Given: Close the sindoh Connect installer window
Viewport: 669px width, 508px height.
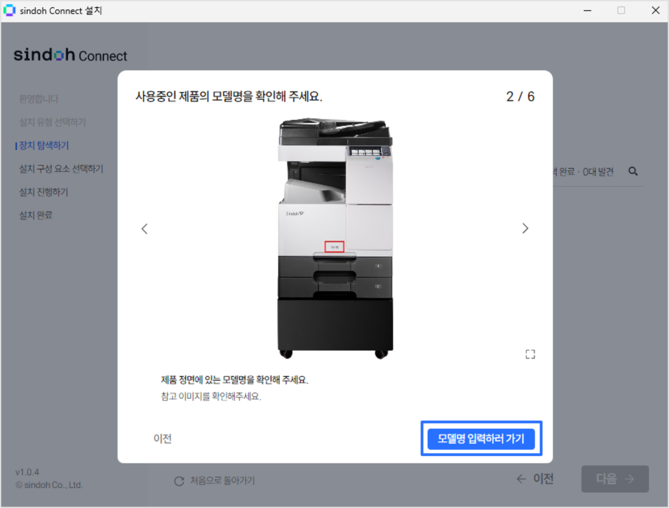Looking at the screenshot, I should coord(656,10).
